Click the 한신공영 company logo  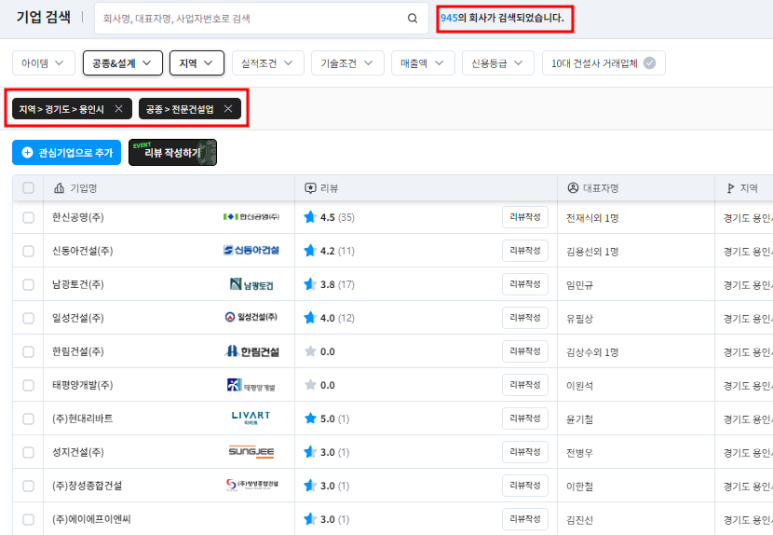(x=251, y=217)
